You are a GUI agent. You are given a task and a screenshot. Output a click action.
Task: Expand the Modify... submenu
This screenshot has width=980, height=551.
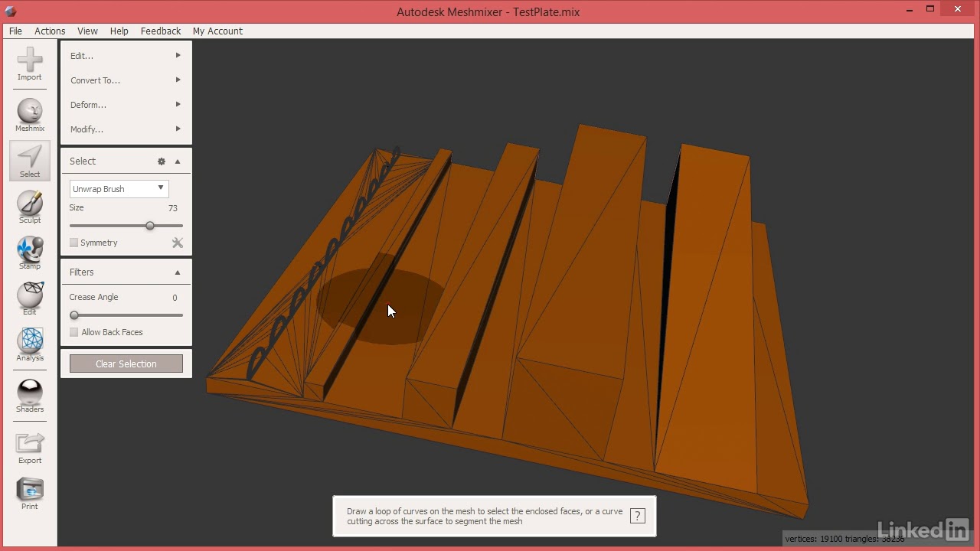pos(126,129)
